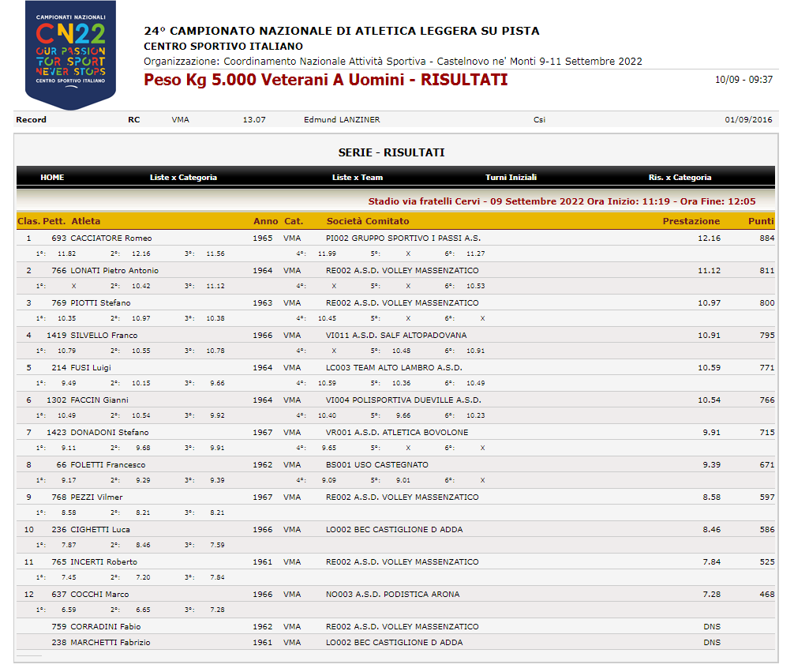The image size is (794, 672).
Task: Click Marchetti's DNS result
Action: click(x=711, y=643)
